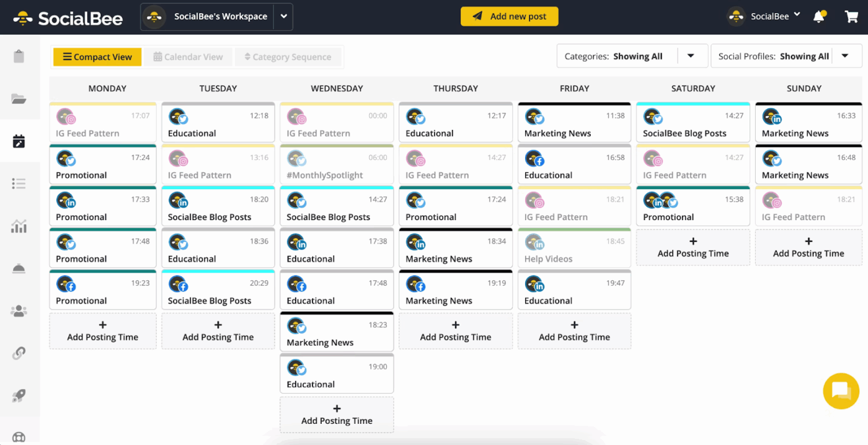
Task: Switch to Calendar View
Action: point(188,56)
